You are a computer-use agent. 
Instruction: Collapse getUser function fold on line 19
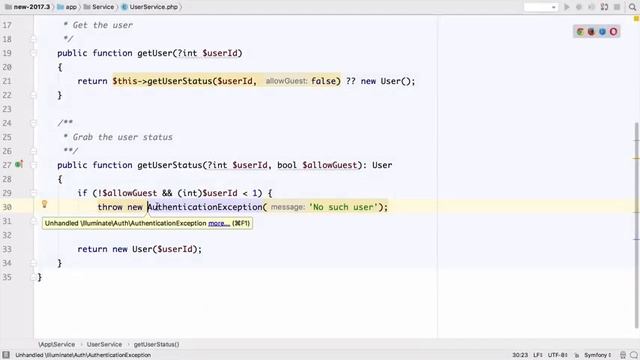pos(33,53)
